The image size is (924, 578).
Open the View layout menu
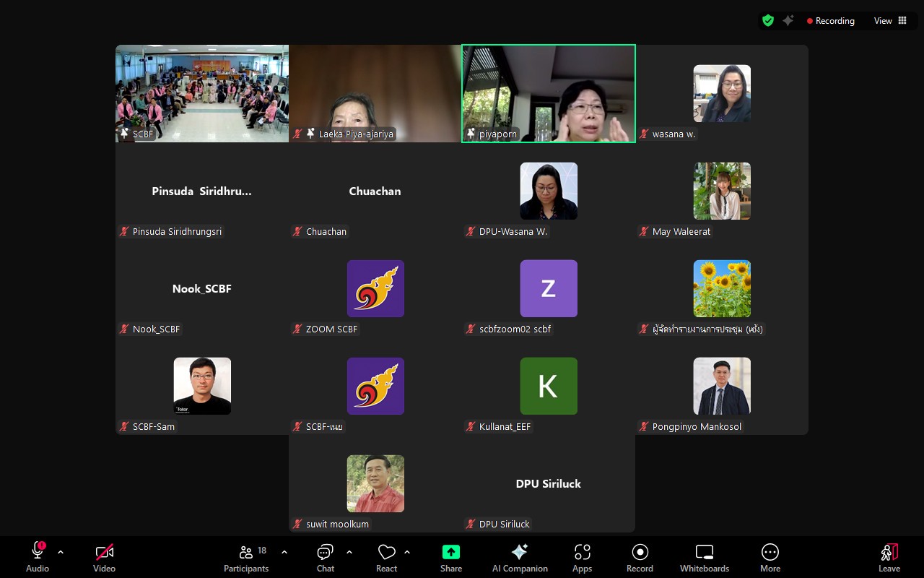(890, 21)
